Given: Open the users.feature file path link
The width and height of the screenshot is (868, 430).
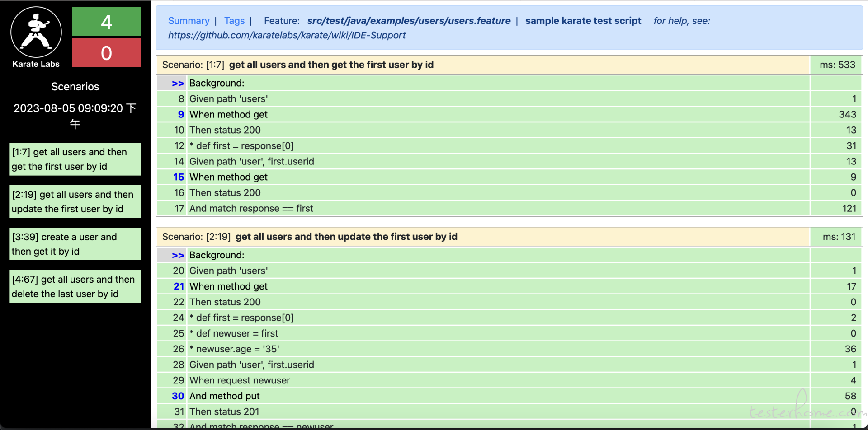Looking at the screenshot, I should point(409,21).
